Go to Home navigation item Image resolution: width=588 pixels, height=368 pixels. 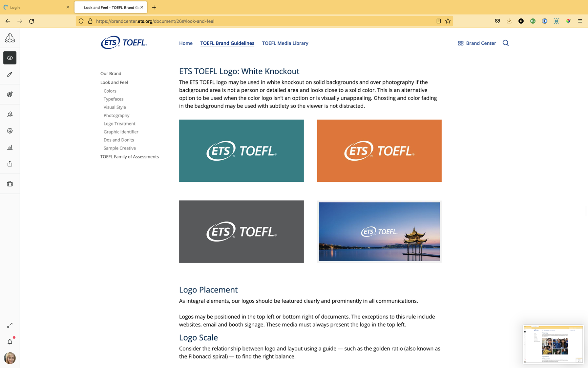click(x=186, y=43)
